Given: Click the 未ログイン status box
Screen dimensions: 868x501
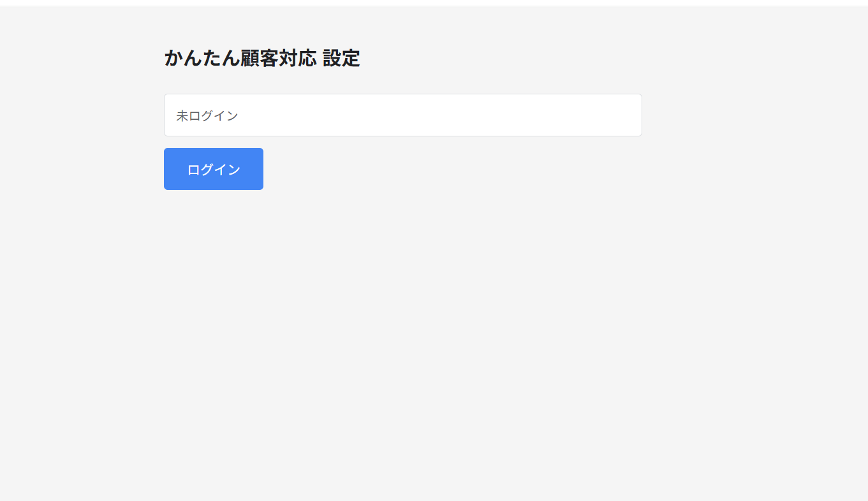Looking at the screenshot, I should click(x=402, y=115).
